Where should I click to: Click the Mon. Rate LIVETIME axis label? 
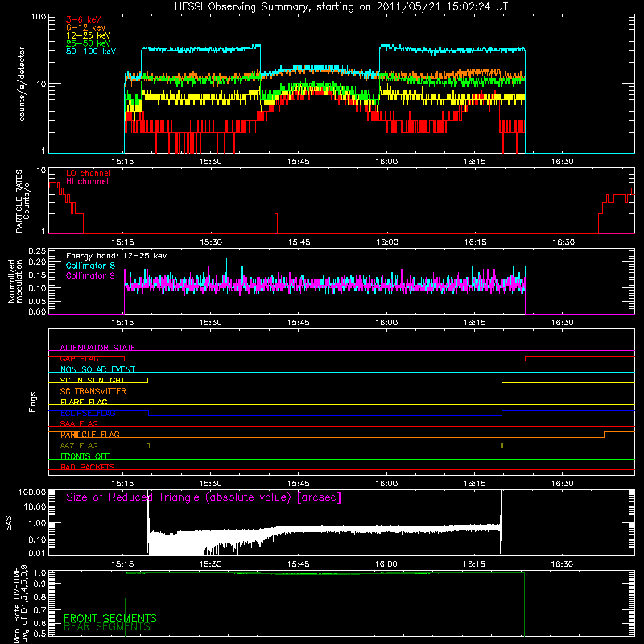pos(21,604)
